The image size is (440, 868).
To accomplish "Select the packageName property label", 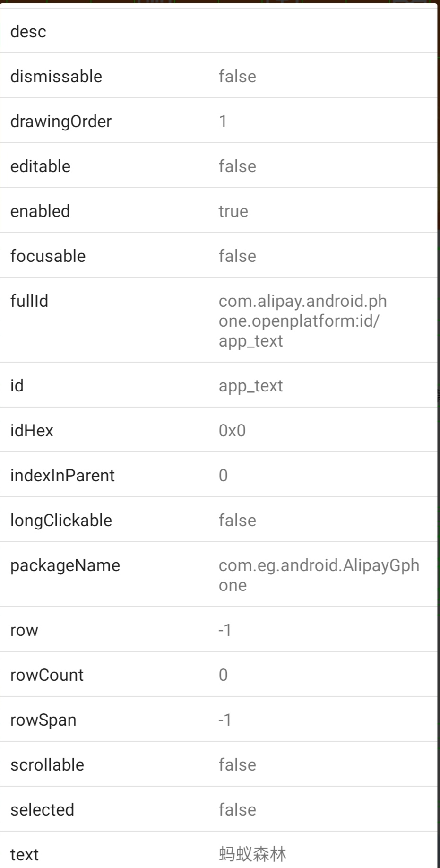I will (x=65, y=565).
